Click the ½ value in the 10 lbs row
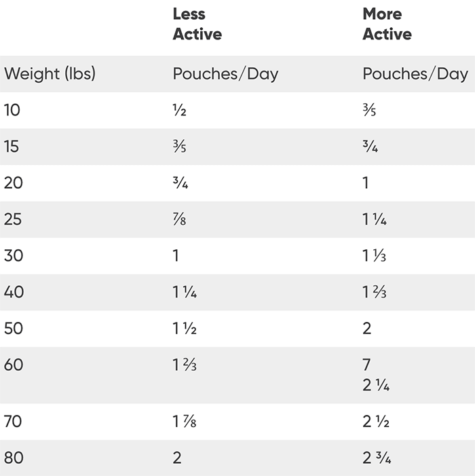Viewport: 475px width, 476px height. coord(179,111)
